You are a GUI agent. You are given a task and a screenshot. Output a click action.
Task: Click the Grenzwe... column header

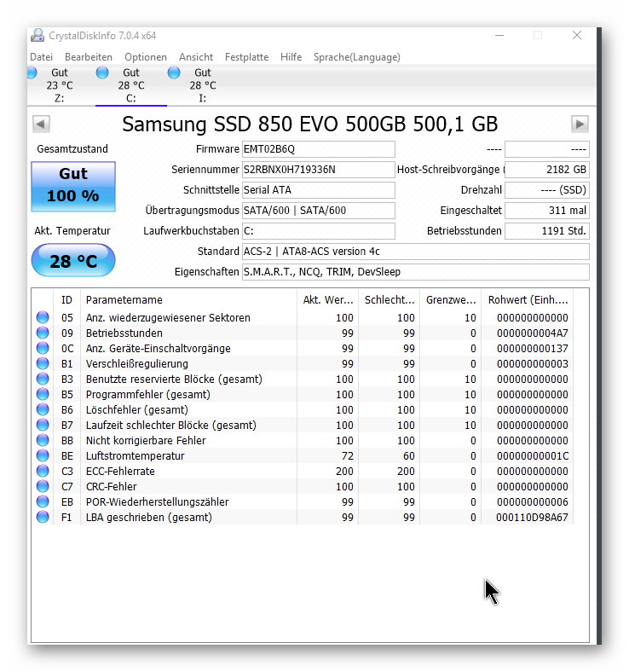point(451,300)
